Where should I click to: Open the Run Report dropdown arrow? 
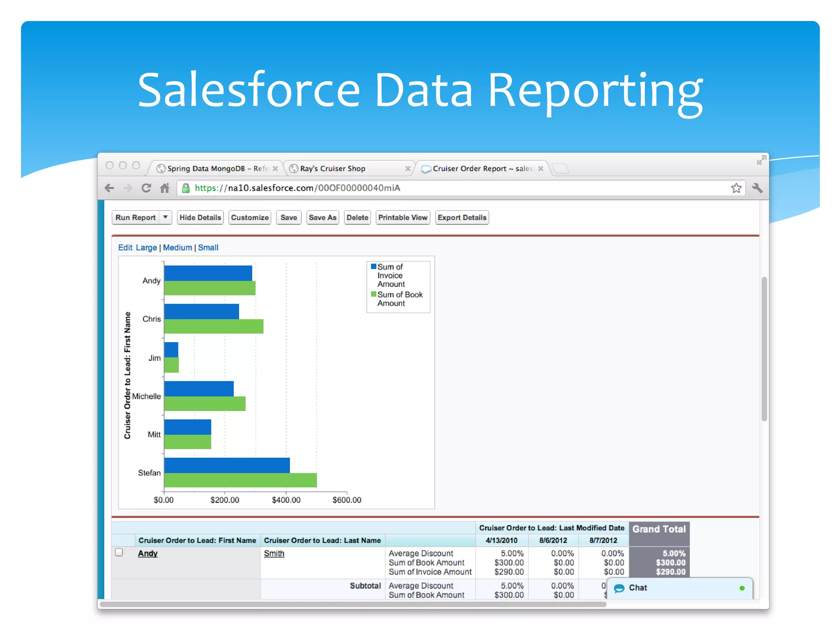pos(165,217)
